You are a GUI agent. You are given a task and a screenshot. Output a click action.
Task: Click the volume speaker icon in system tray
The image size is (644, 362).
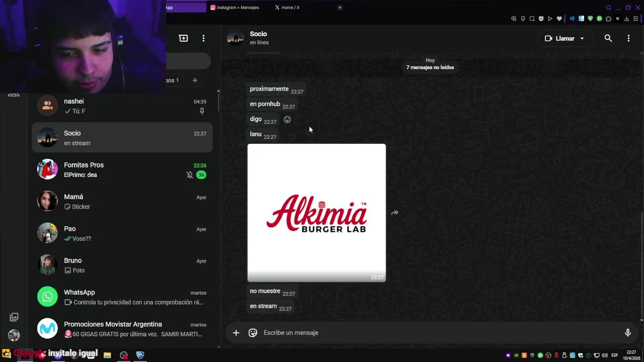pos(605,355)
